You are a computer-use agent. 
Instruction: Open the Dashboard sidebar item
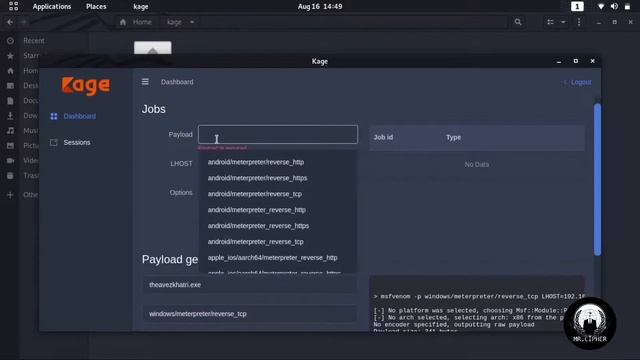[x=80, y=116]
